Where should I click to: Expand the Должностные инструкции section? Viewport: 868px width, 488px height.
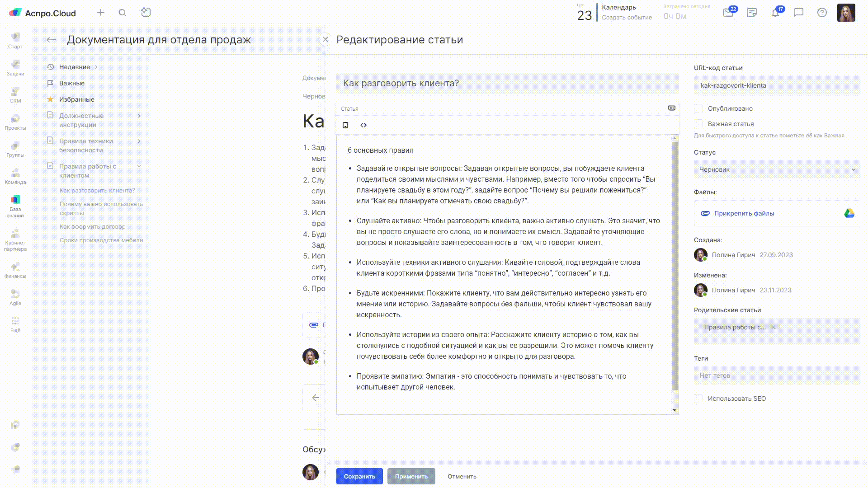pos(139,116)
